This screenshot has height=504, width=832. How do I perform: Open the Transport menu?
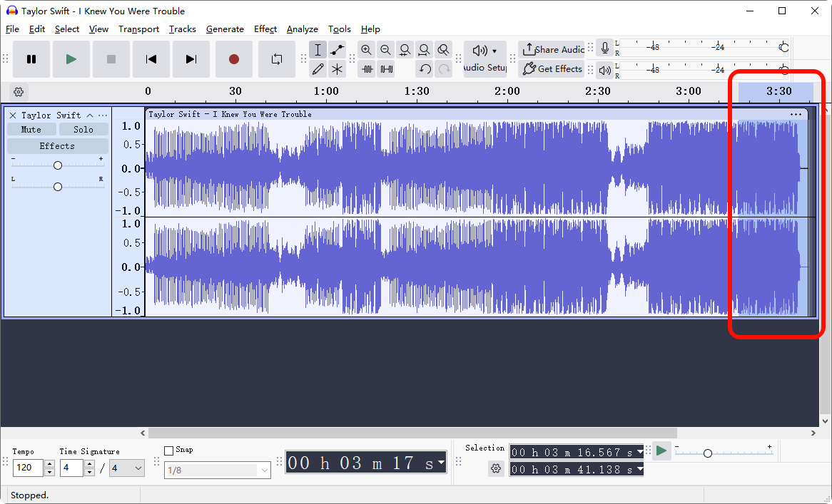coord(138,29)
